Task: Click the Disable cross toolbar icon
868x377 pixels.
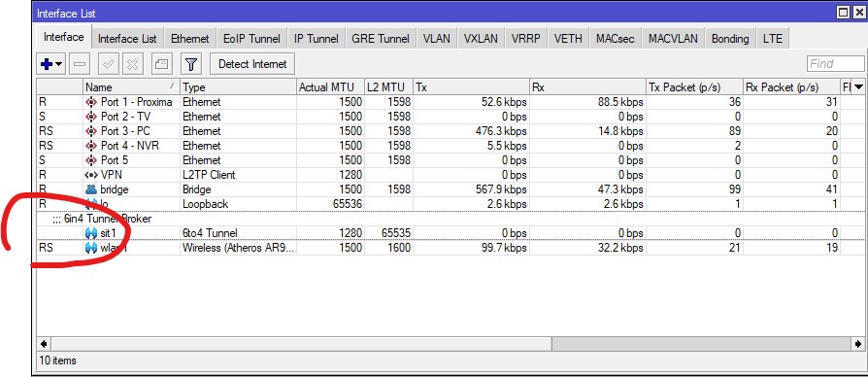Action: point(132,64)
